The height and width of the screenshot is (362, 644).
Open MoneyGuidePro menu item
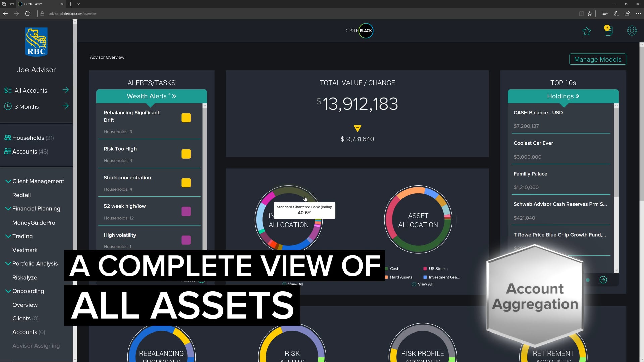(x=34, y=223)
